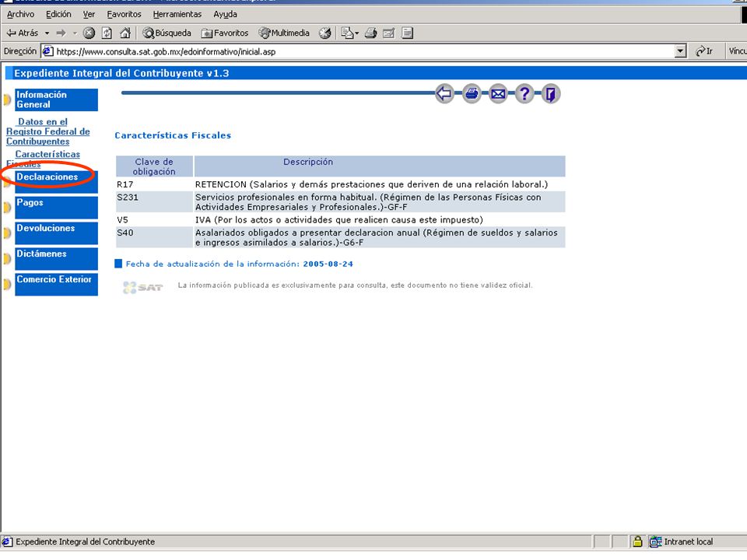Open the Devoluciones section
Viewport: 747px width, 560px height.
pos(56,233)
